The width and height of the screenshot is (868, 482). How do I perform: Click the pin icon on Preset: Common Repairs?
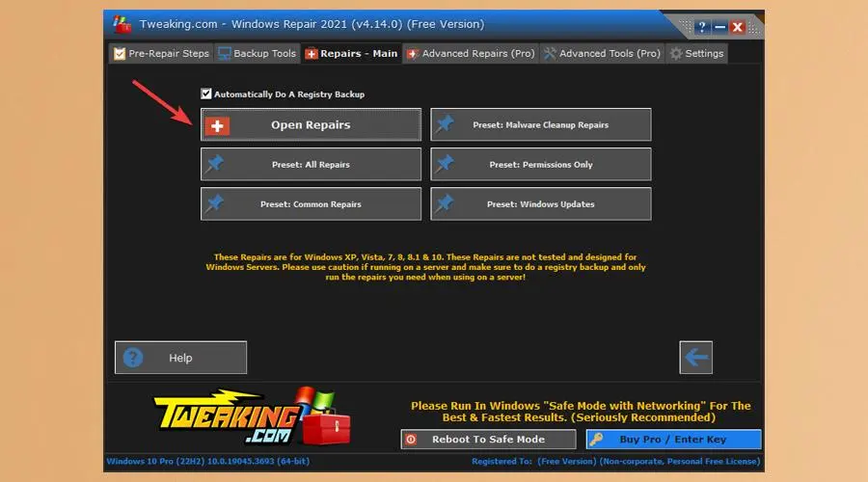[x=214, y=204]
